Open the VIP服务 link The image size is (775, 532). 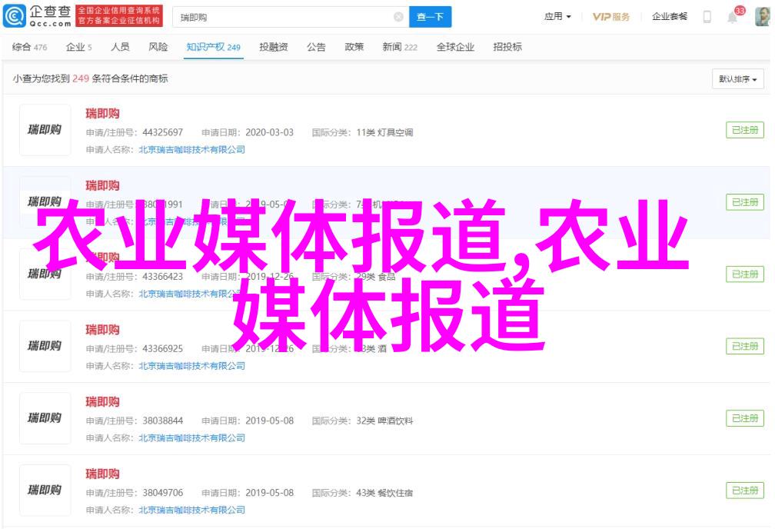[611, 17]
